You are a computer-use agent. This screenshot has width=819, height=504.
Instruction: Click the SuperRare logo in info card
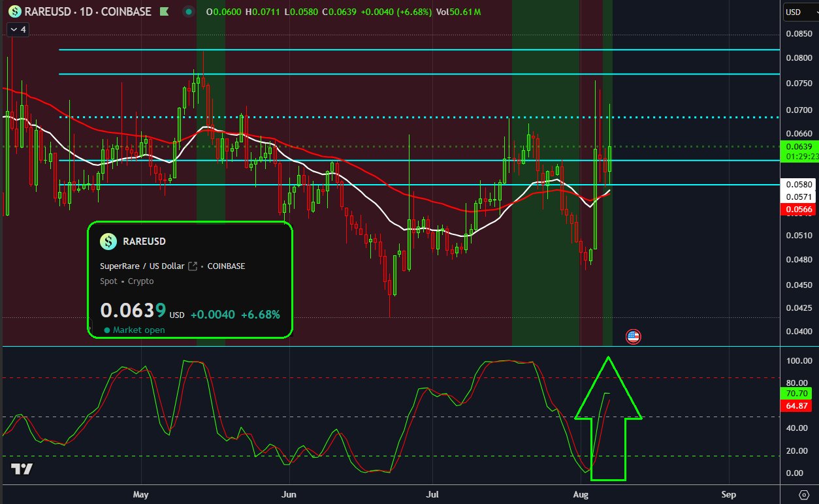click(x=108, y=242)
